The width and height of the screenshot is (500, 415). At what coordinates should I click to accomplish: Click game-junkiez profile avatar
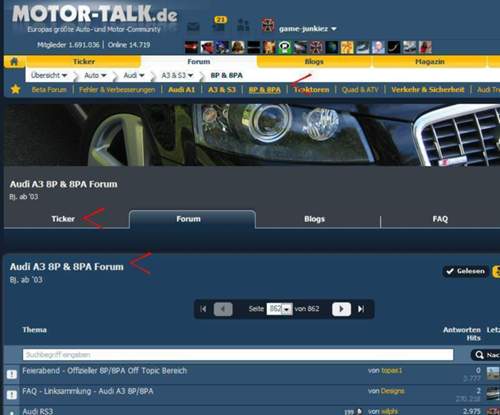click(268, 25)
